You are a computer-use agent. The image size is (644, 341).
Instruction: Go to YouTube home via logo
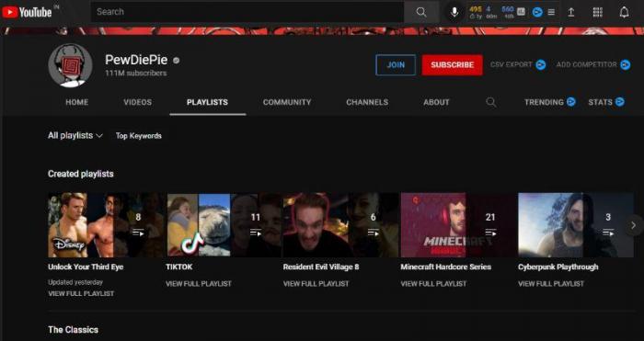coord(27,12)
